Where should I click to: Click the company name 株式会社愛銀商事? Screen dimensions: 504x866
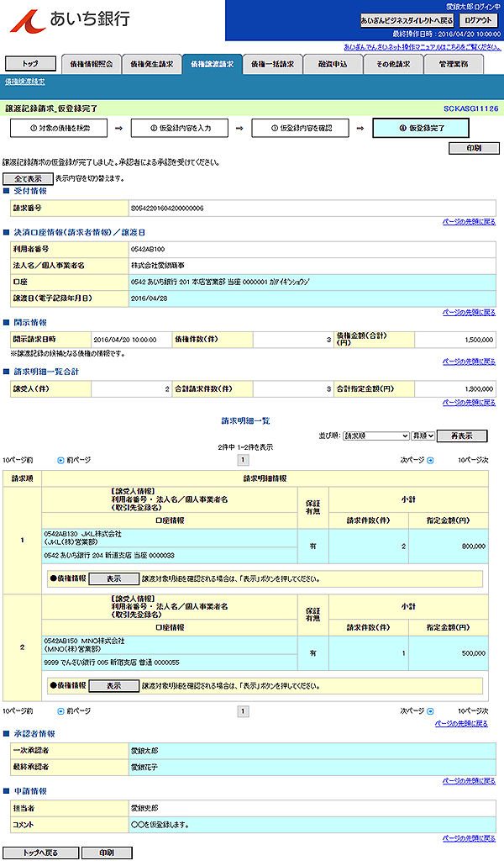pyautogui.click(x=158, y=266)
